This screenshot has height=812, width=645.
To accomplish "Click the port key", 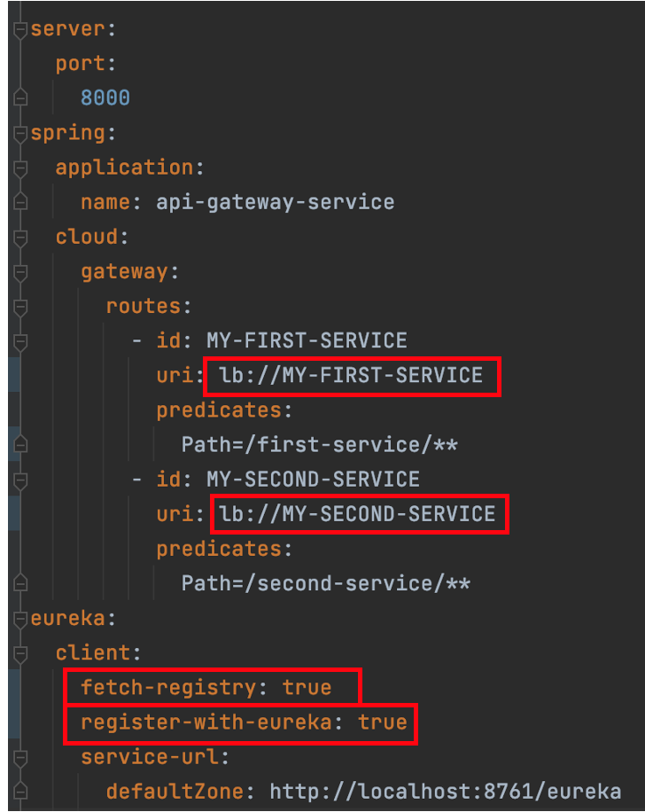I will tap(81, 64).
